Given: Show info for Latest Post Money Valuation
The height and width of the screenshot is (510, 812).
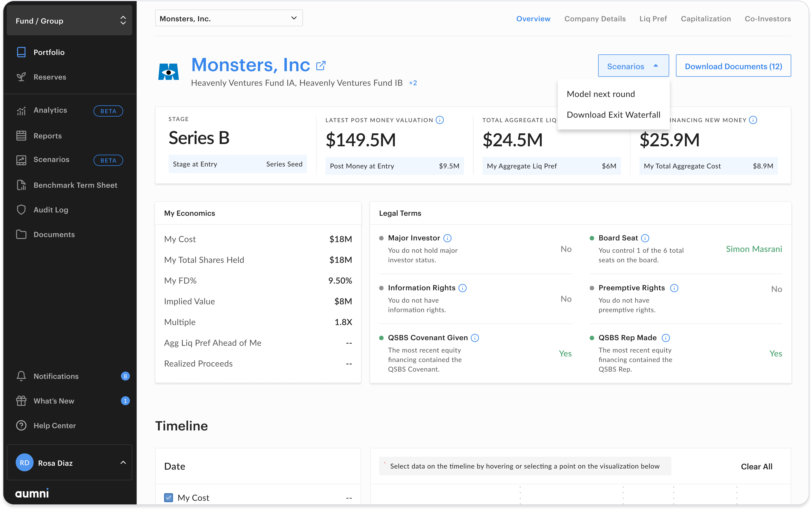Looking at the screenshot, I should pos(440,120).
